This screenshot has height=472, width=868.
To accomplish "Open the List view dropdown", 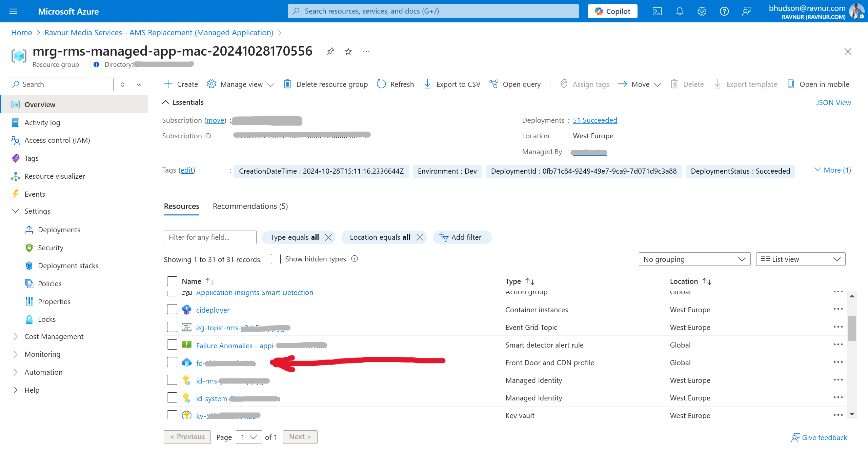I will (801, 259).
